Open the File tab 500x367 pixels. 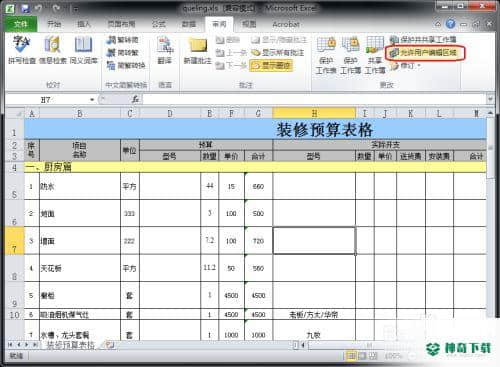click(x=21, y=24)
